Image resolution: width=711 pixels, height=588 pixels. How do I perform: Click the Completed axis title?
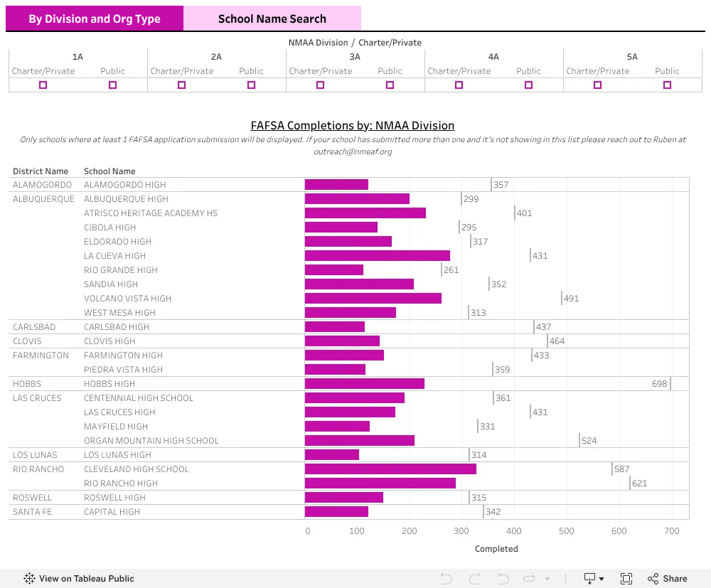(x=496, y=549)
